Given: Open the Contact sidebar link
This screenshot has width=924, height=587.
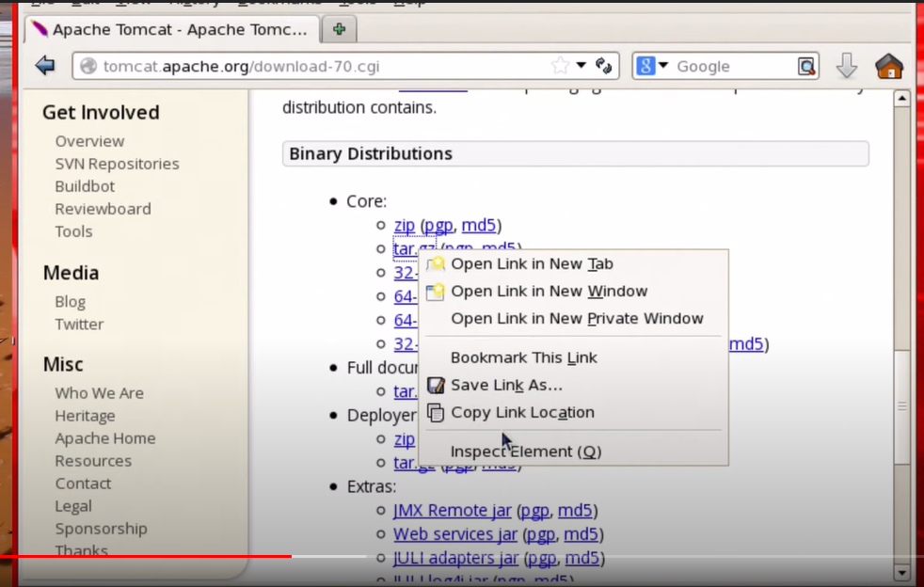Looking at the screenshot, I should click(x=83, y=484).
